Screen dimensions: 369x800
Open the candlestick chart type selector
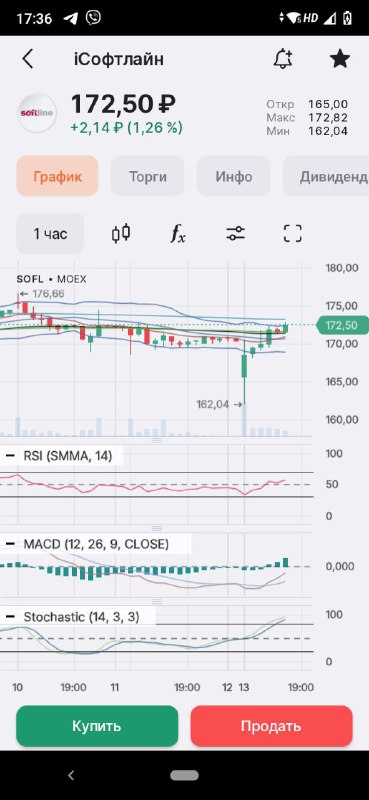[121, 234]
